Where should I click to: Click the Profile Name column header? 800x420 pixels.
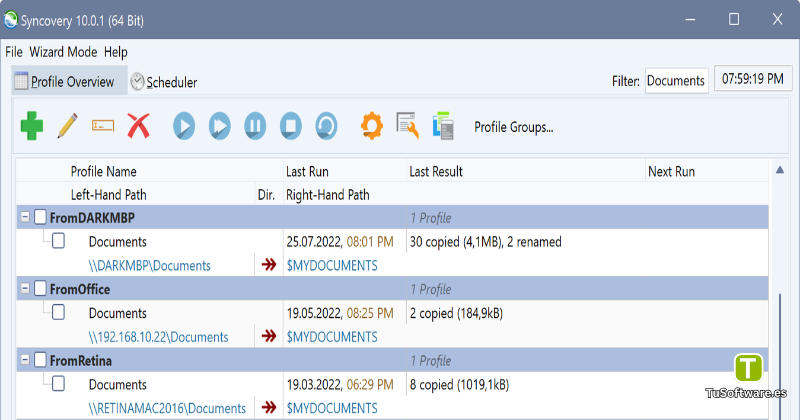104,171
